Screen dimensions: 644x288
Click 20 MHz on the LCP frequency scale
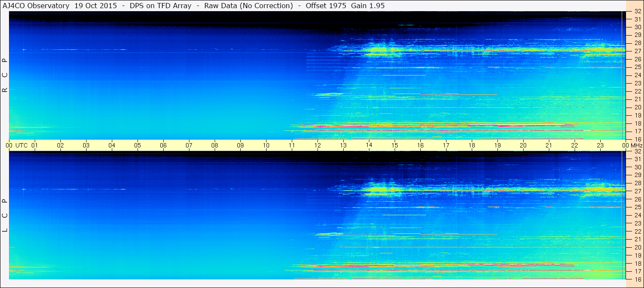click(x=637, y=247)
